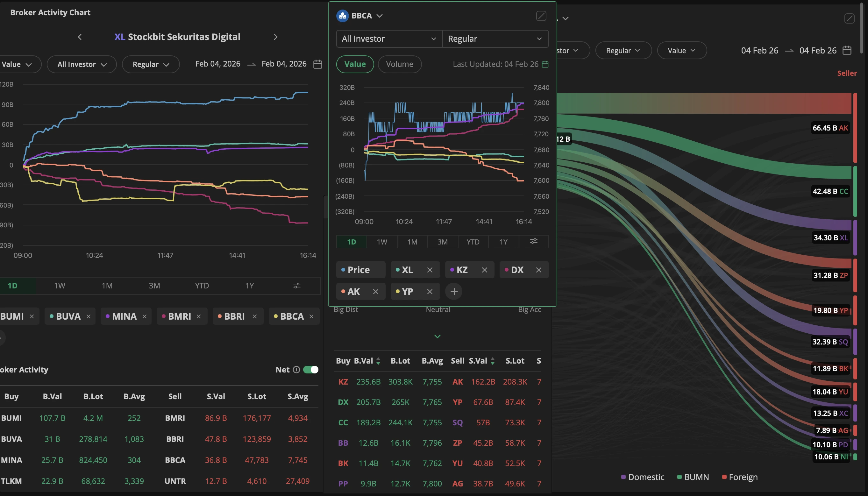Viewport: 868px width, 496px height.
Task: Open calendar icon next to Last Updated
Action: (545, 64)
